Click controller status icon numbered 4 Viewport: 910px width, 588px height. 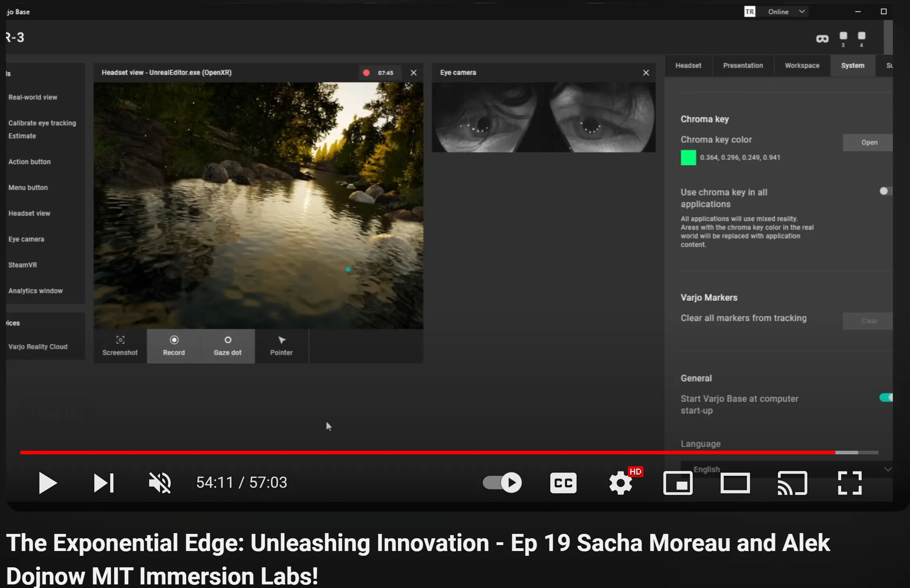click(861, 39)
